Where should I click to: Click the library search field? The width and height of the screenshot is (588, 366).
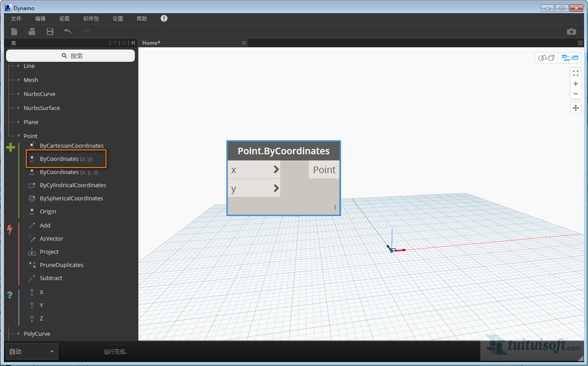pyautogui.click(x=70, y=56)
